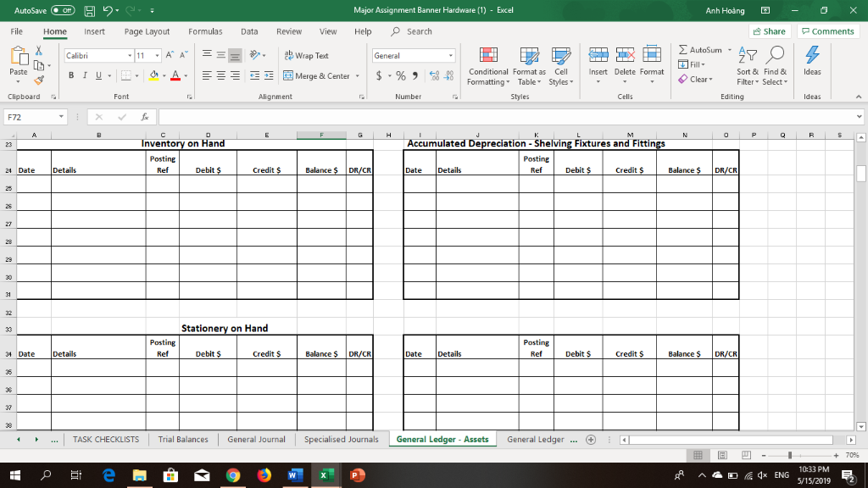868x488 pixels.
Task: Apply the borders icon
Action: pos(126,75)
